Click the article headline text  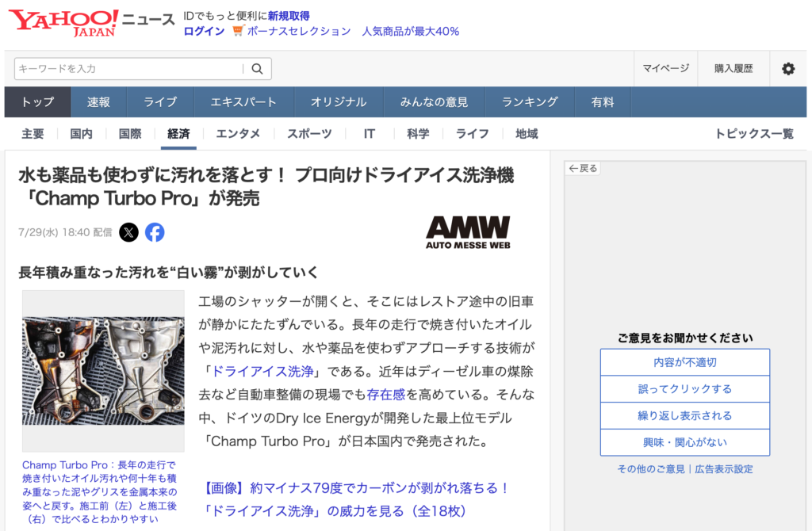pos(266,187)
